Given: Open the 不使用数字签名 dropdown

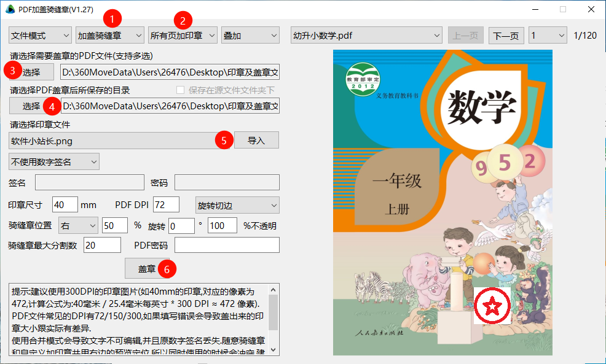Looking at the screenshot, I should click(x=53, y=161).
